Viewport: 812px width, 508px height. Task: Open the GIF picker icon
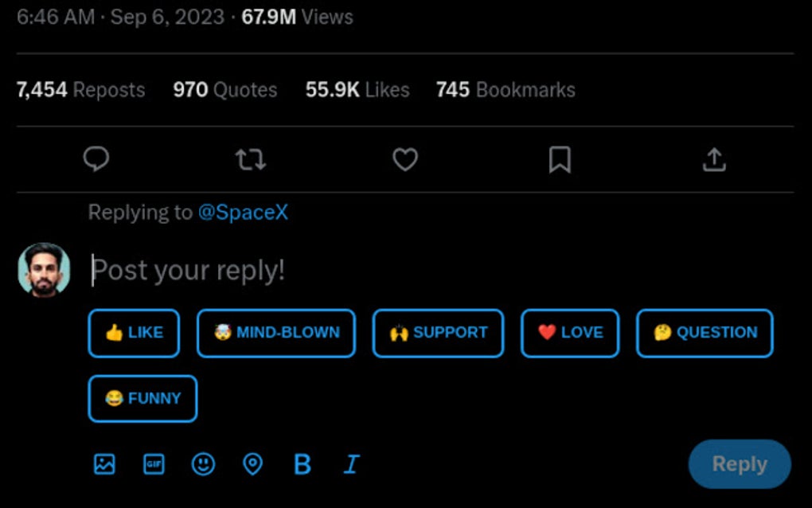[x=154, y=464]
